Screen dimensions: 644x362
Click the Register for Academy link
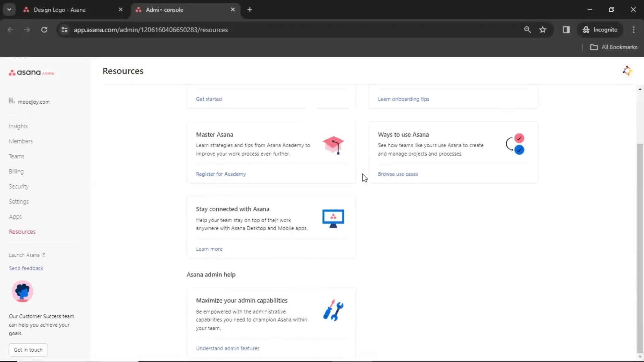click(221, 174)
